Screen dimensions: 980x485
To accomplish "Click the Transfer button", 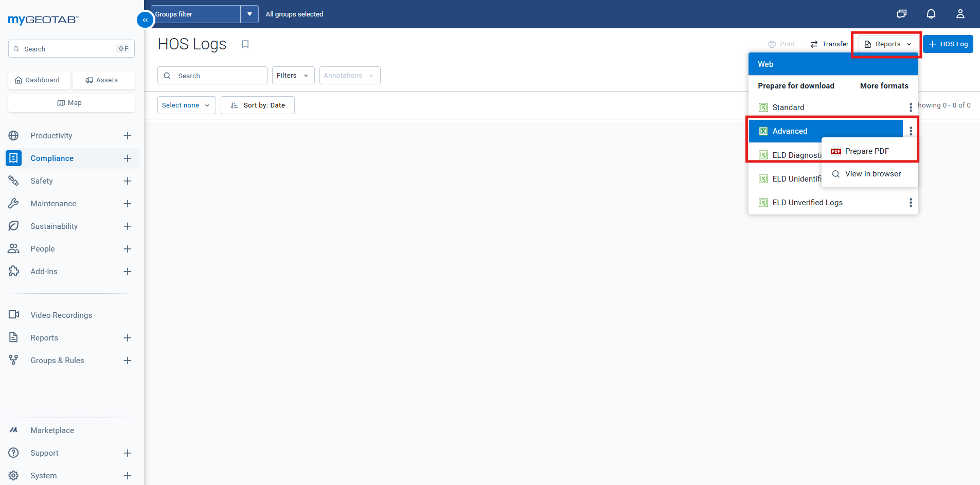I will (829, 44).
